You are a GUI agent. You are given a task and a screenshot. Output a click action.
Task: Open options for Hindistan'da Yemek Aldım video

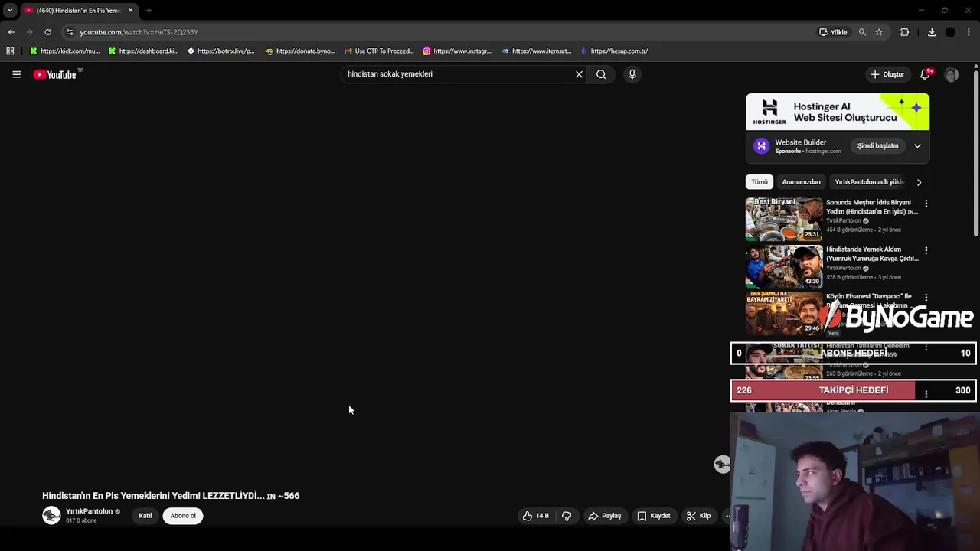pos(926,250)
